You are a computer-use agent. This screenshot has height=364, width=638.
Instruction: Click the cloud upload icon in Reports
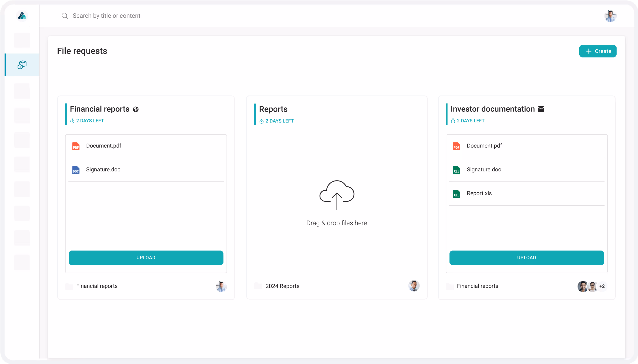336,195
